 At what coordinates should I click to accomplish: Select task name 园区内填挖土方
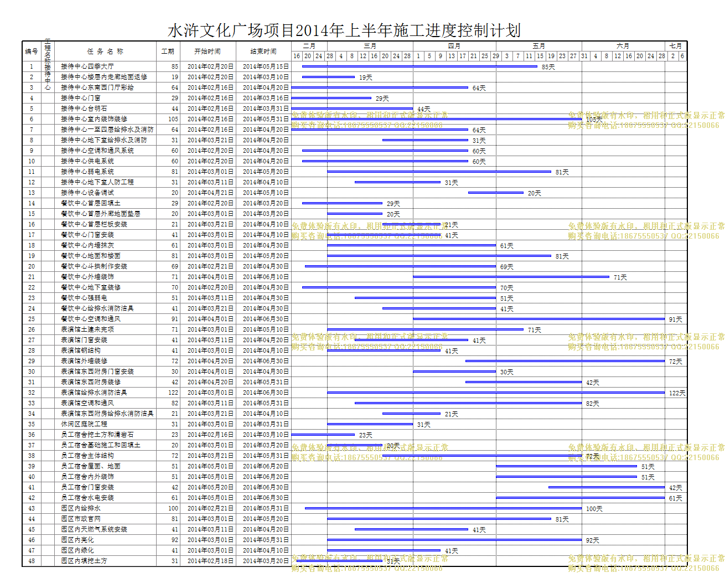point(84,561)
